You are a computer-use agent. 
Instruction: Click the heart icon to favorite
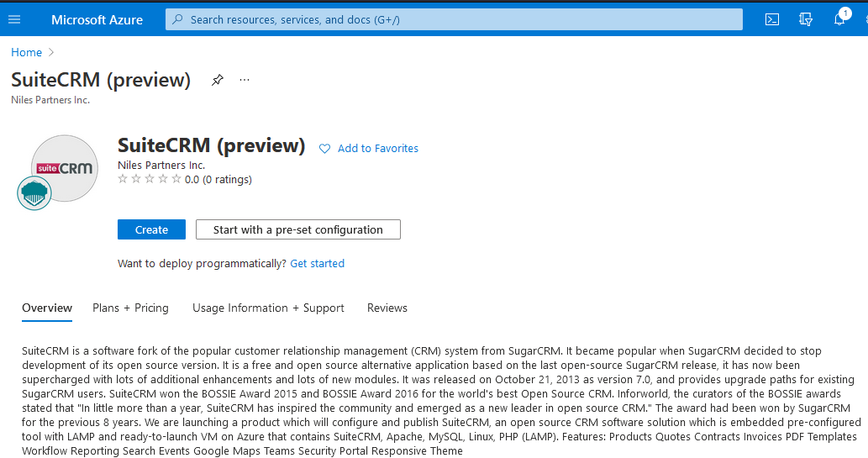(325, 149)
